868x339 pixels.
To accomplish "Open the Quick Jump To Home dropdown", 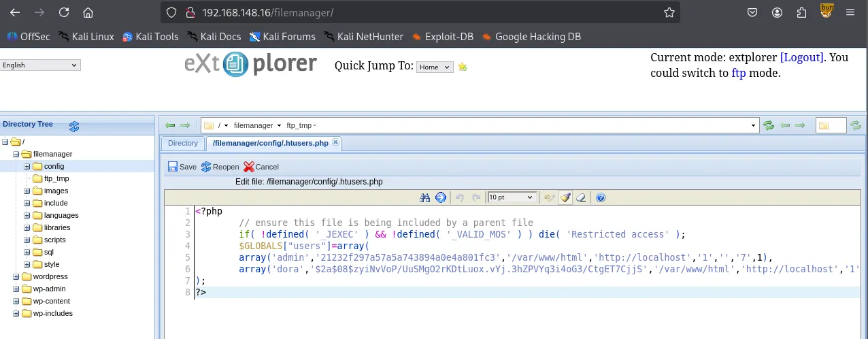I will click(x=435, y=67).
